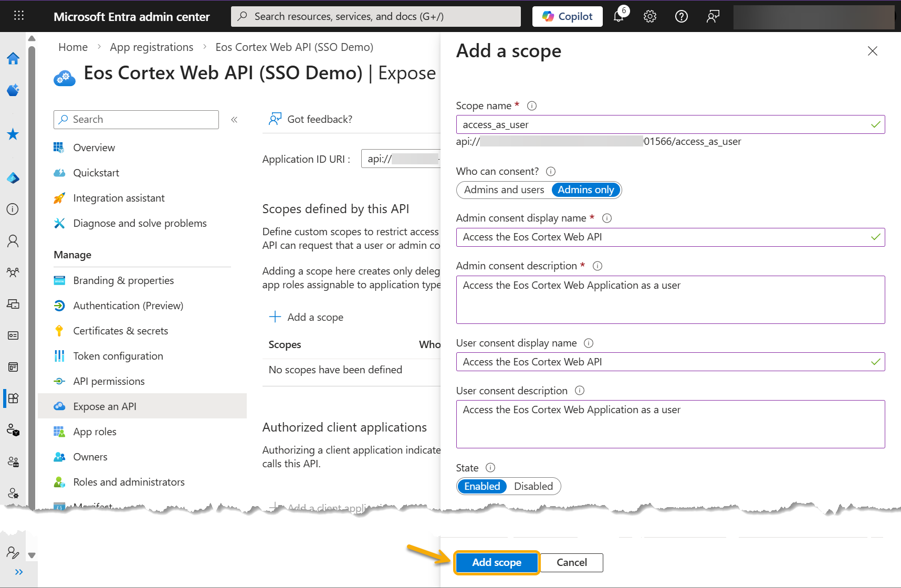This screenshot has height=588, width=901.
Task: Click the Add scope button
Action: click(497, 563)
